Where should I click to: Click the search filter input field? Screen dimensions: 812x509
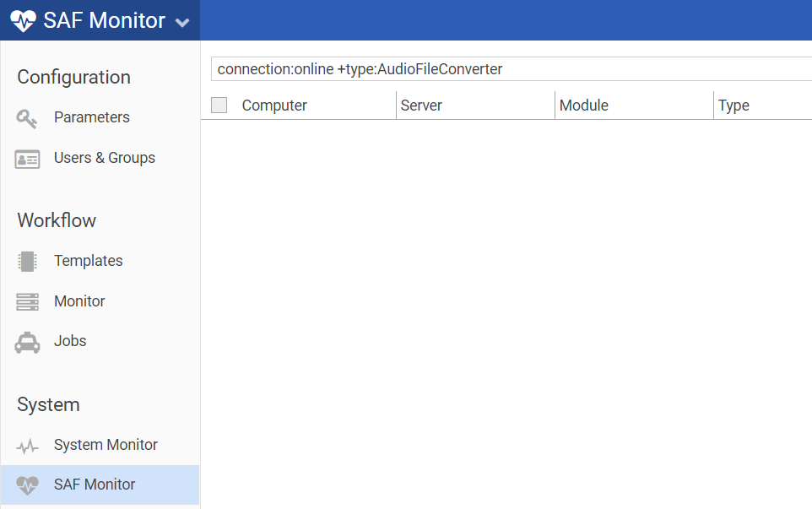click(506, 69)
